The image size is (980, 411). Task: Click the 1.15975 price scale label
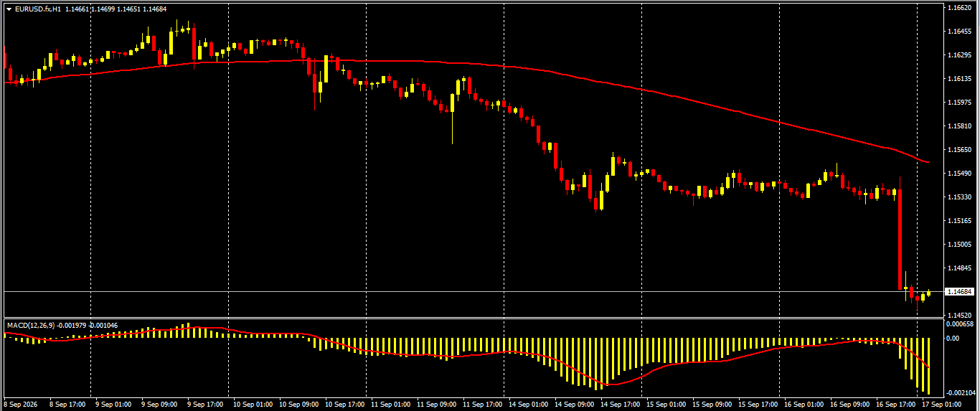959,103
